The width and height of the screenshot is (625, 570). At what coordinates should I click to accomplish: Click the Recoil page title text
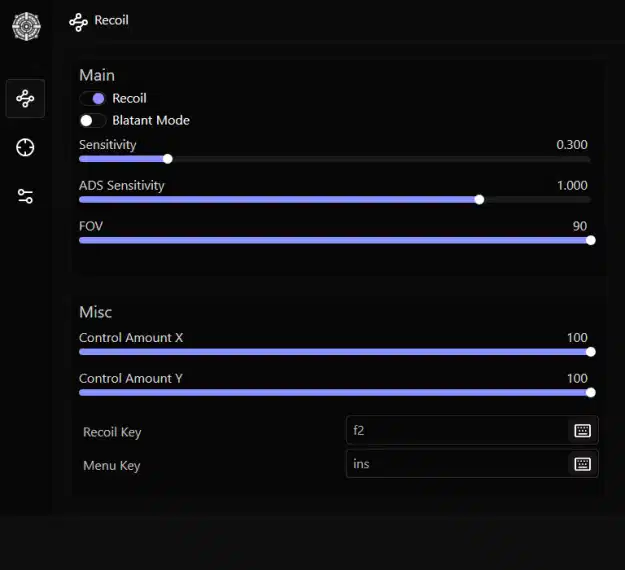point(111,20)
